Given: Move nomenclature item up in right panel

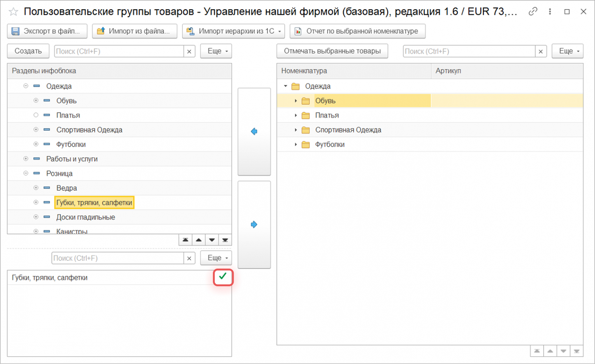Looking at the screenshot, I should pyautogui.click(x=550, y=351).
